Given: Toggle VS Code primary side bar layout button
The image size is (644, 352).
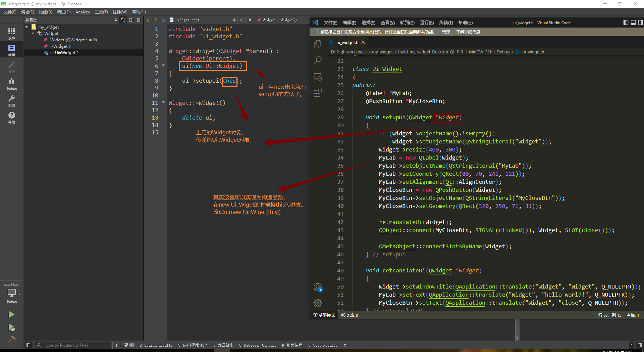Looking at the screenshot, I should (x=626, y=23).
